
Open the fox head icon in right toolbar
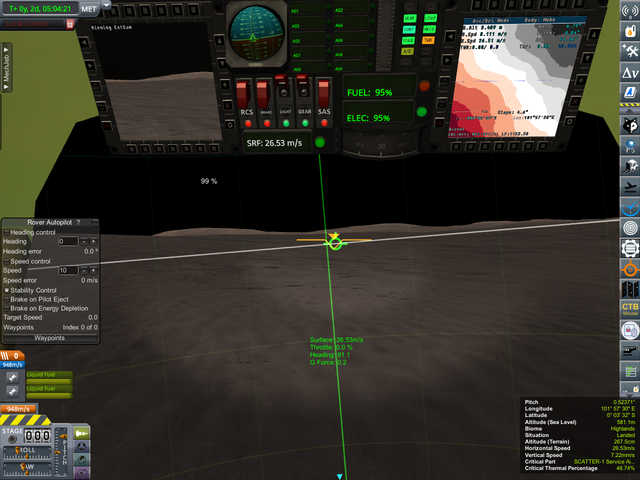pyautogui.click(x=630, y=124)
